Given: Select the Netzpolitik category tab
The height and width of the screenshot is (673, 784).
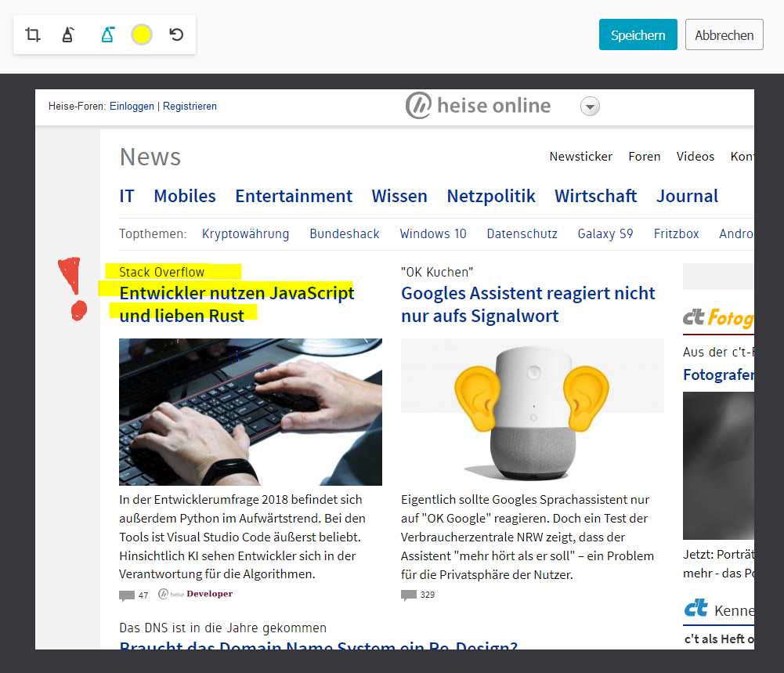Looking at the screenshot, I should click(490, 196).
